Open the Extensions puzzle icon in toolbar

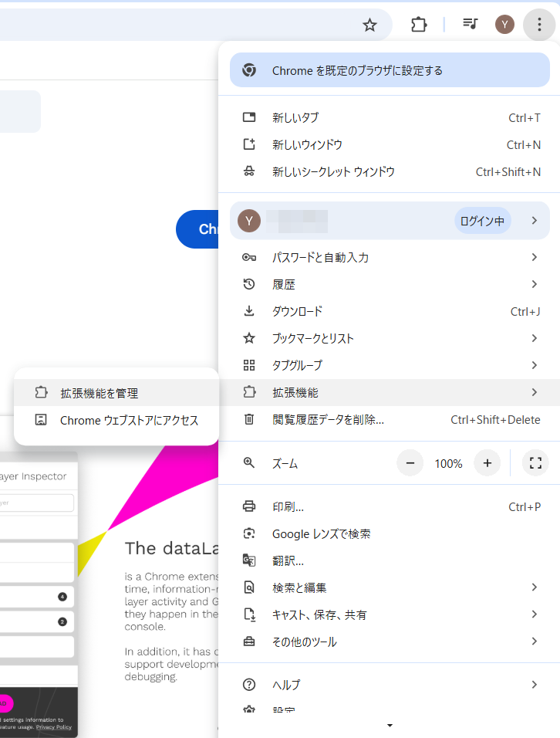[419, 25]
